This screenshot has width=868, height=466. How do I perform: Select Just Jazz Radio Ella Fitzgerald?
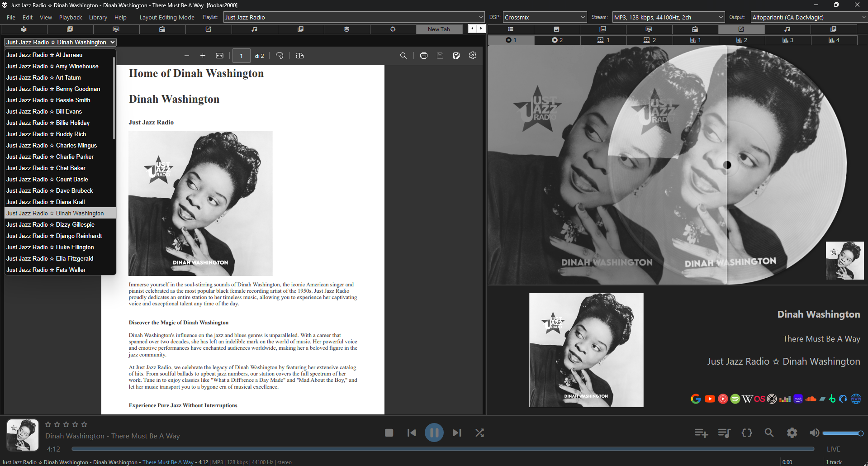click(60, 258)
